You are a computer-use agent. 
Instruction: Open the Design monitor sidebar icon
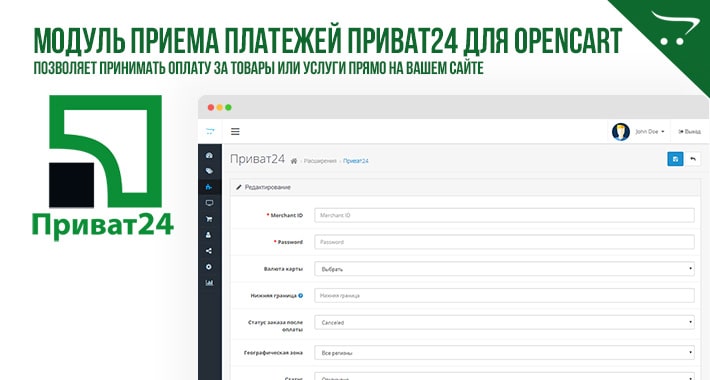pos(209,203)
